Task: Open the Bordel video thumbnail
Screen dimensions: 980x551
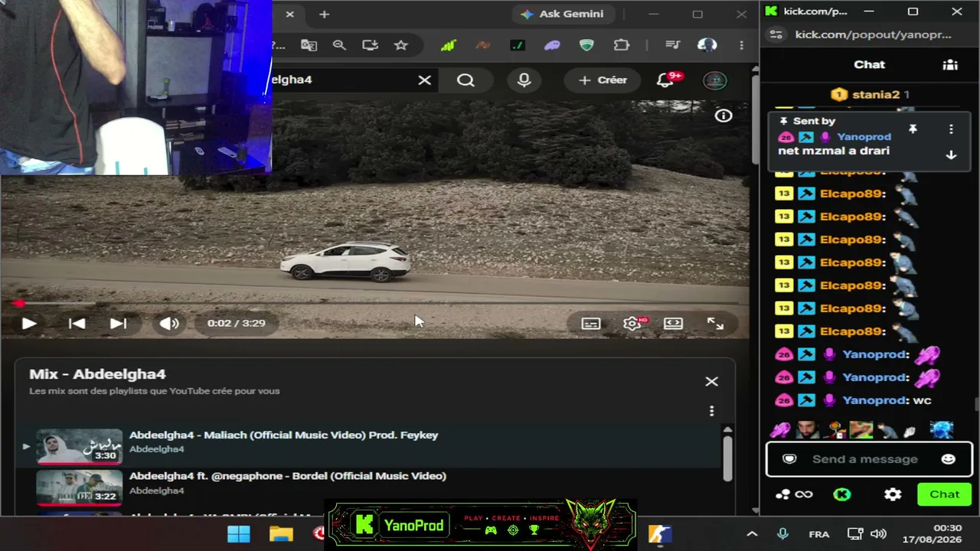Action: (x=80, y=487)
